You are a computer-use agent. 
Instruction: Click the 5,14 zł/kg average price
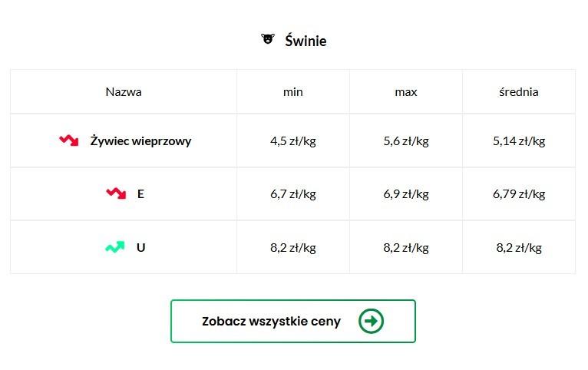click(x=519, y=141)
